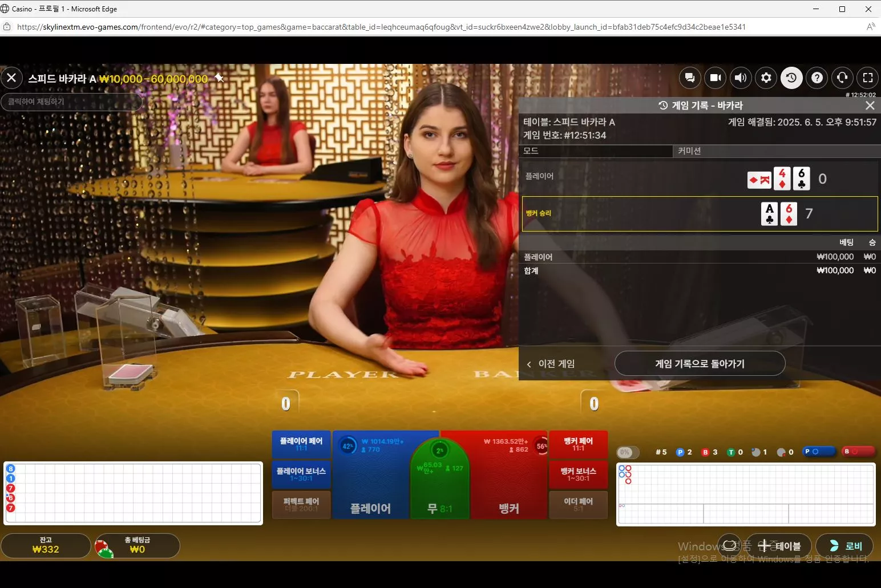Click the lock site info icon

click(x=7, y=27)
